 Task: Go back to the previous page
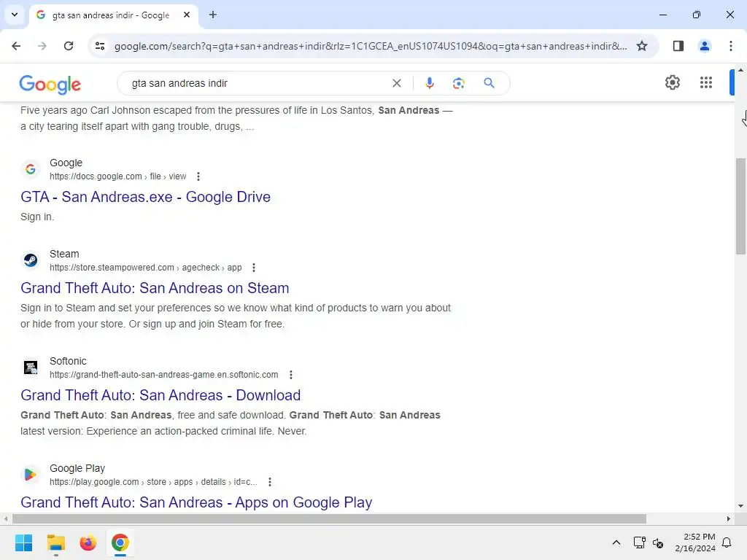pyautogui.click(x=16, y=46)
